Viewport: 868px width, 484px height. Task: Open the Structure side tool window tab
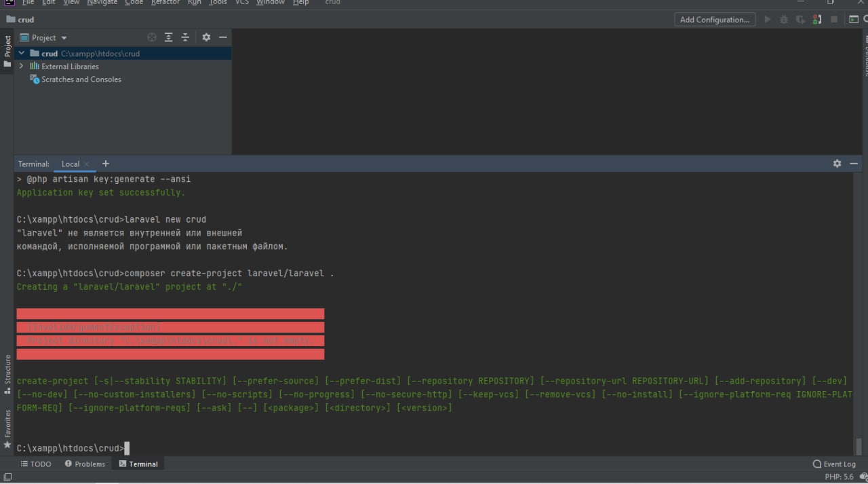(7, 374)
